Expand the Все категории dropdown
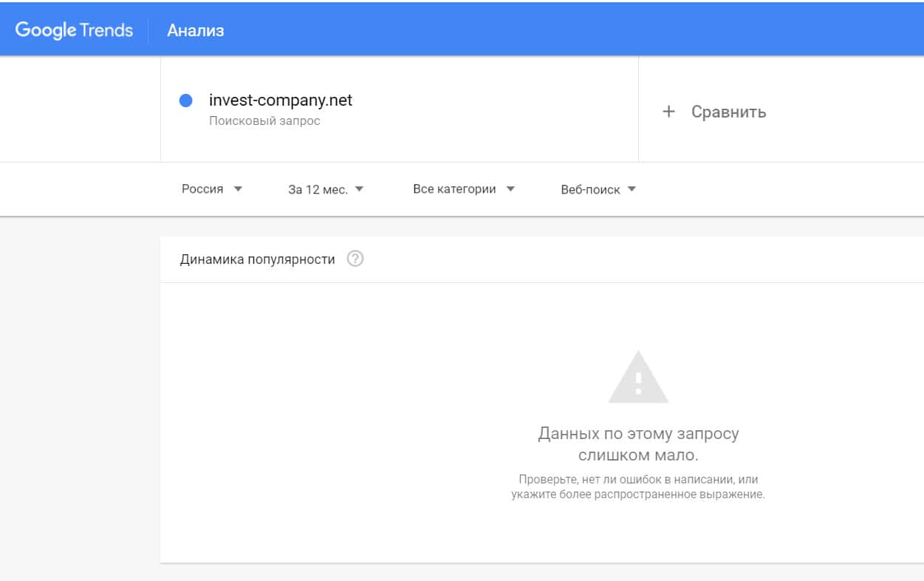The image size is (924, 581). click(x=454, y=189)
